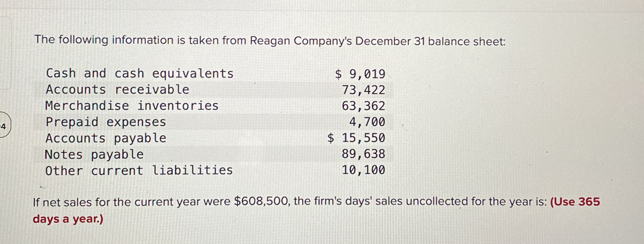Image resolution: width=644 pixels, height=244 pixels.
Task: Select the Other current liabilities row label
Action: [139, 171]
